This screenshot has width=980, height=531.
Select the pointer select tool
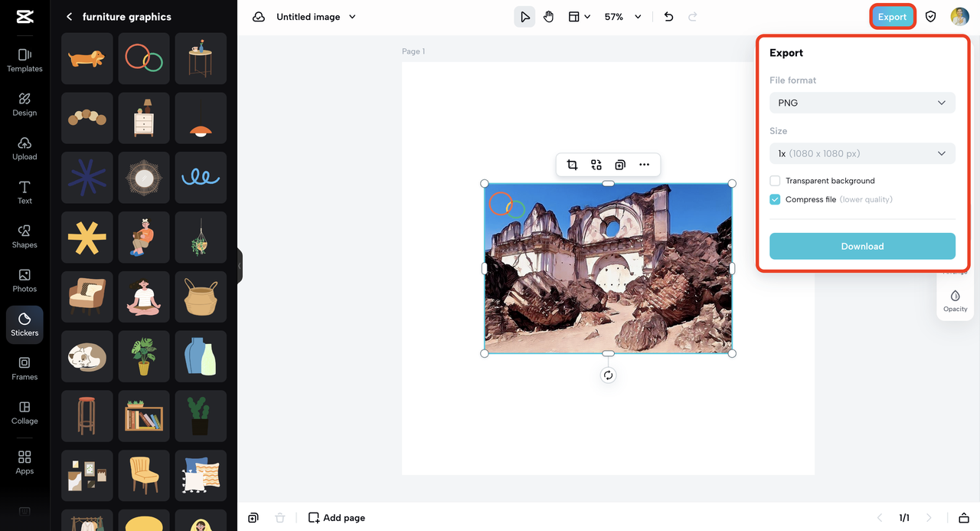pos(524,17)
